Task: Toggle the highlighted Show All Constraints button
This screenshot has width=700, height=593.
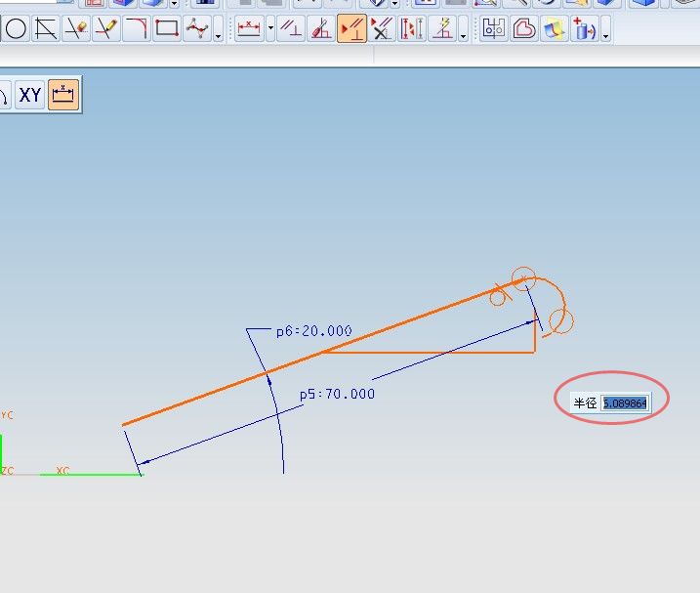Action: 351,29
